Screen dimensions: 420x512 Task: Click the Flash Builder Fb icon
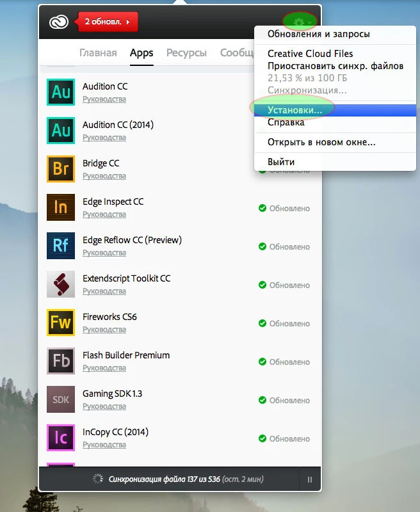tap(61, 361)
